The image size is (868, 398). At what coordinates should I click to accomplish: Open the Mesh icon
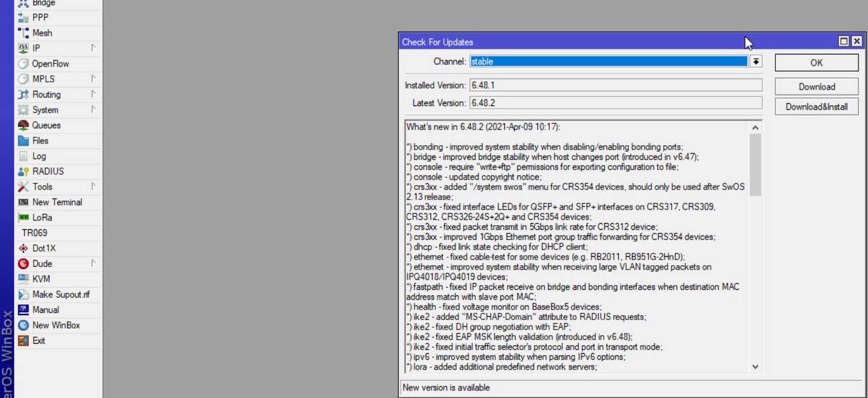coord(23,33)
